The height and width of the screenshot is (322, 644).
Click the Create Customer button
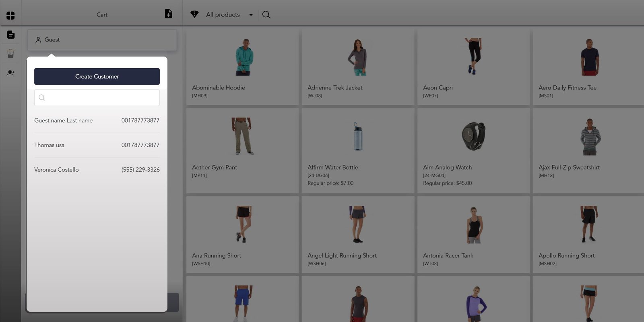pos(97,77)
